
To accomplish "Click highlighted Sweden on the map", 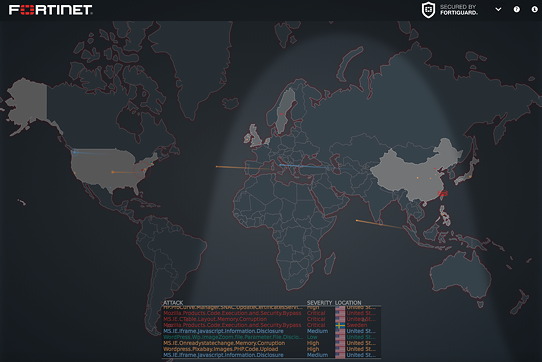I will 285,111.
